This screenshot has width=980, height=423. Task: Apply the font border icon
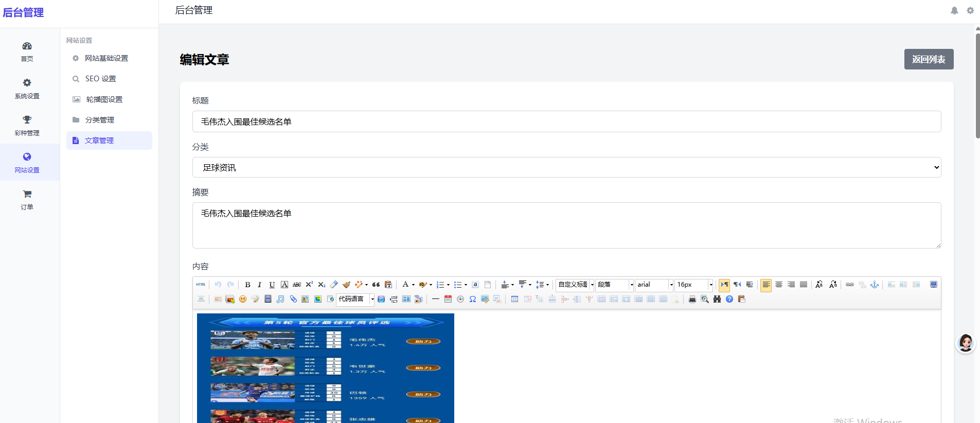284,285
